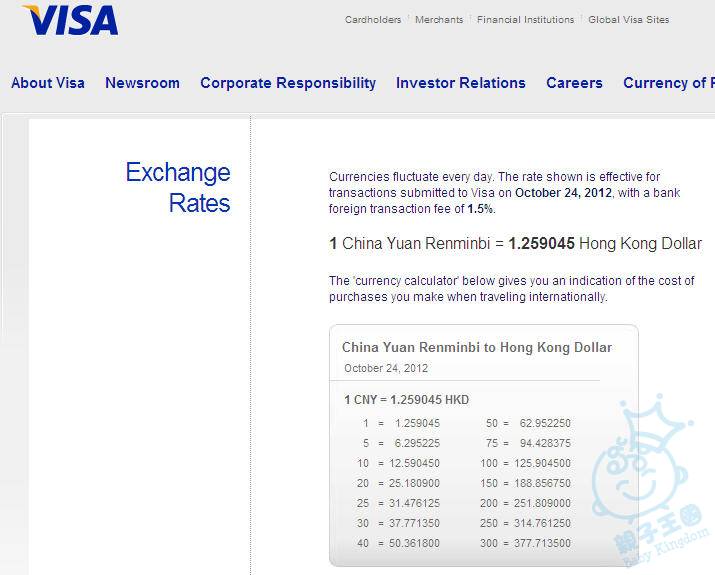The height and width of the screenshot is (575, 715).
Task: Click the bold rate 1.259045 Hong Kong Dollar
Action: (x=605, y=243)
